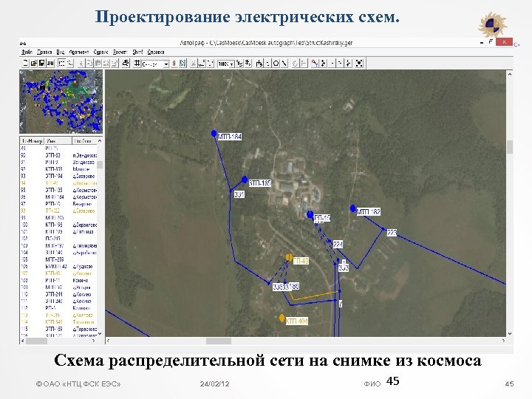Click the map vertical scrollbar up arrow
The width and height of the screenshot is (532, 399).
(510, 74)
